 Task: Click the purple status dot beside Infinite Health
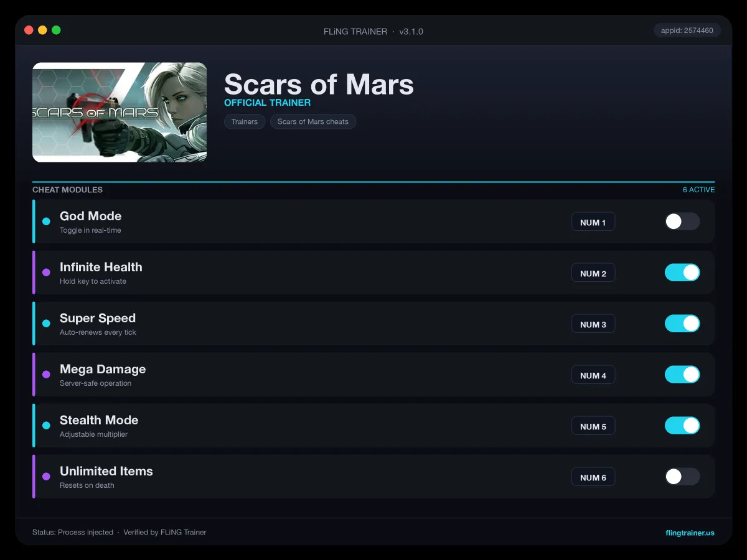coord(46,273)
